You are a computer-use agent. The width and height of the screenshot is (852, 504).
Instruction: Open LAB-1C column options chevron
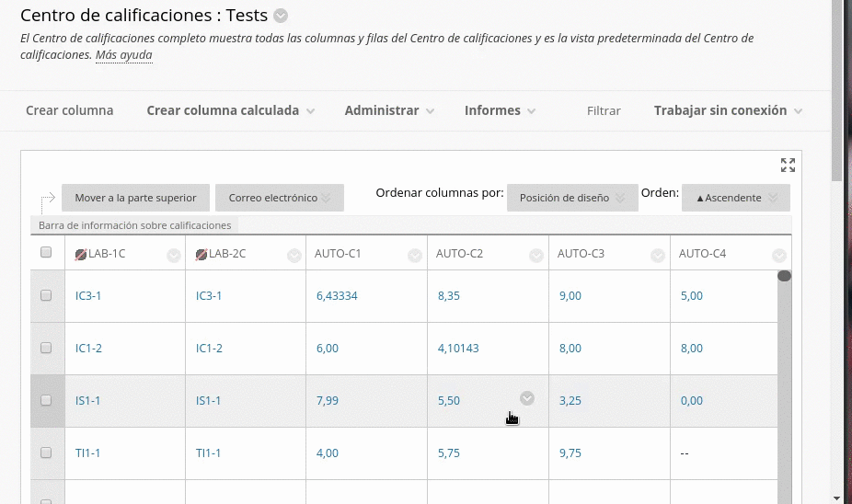pyautogui.click(x=173, y=256)
